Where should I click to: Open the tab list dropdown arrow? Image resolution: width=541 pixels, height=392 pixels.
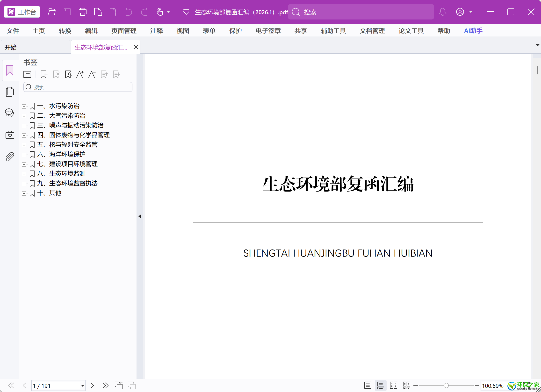[x=537, y=45]
